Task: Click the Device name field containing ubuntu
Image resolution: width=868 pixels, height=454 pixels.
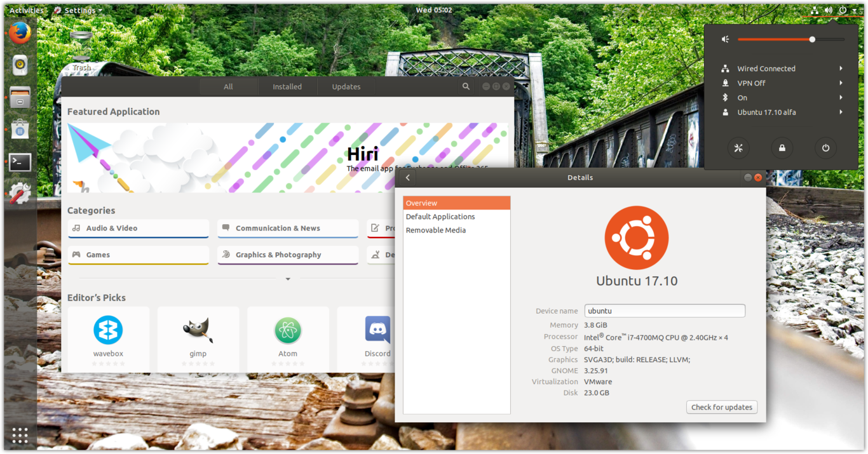Action: pos(665,311)
